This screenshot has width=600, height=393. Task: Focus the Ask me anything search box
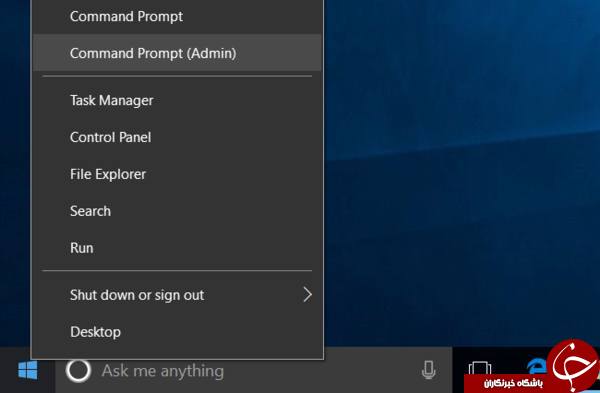tap(254, 370)
